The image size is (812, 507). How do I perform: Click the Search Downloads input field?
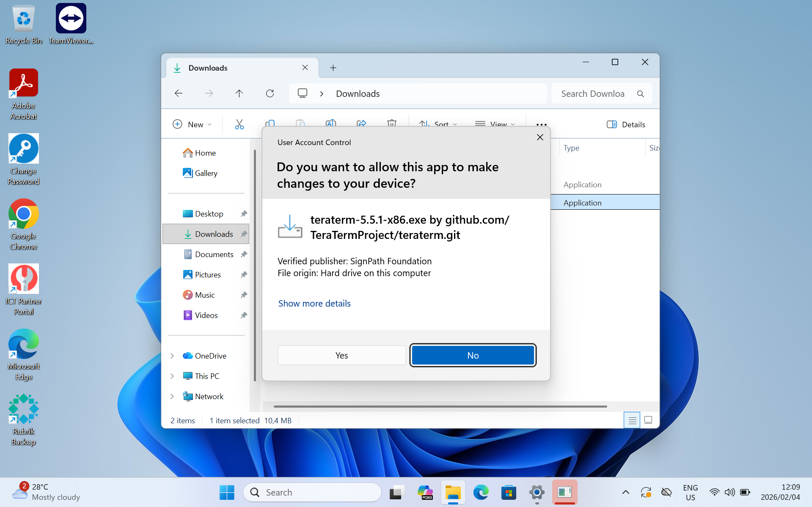coord(592,94)
